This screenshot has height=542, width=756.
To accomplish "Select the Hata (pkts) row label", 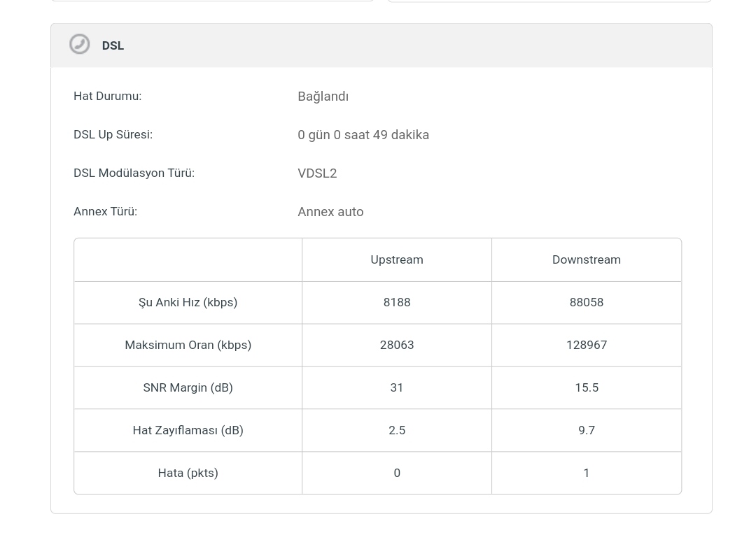I will (x=188, y=473).
